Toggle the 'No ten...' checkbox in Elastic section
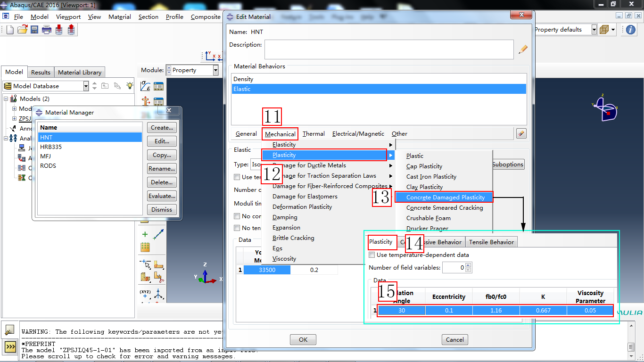Viewport: 644px width, 362px height. 237,228
